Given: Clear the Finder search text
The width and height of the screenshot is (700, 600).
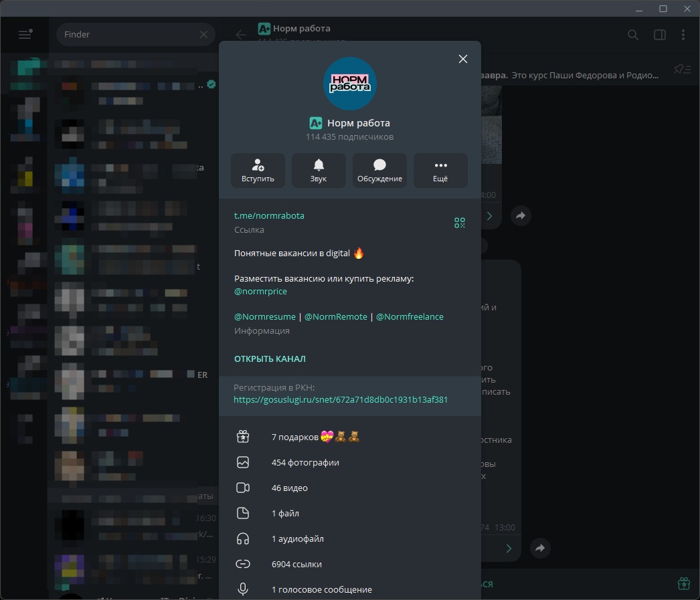Looking at the screenshot, I should tap(203, 34).
